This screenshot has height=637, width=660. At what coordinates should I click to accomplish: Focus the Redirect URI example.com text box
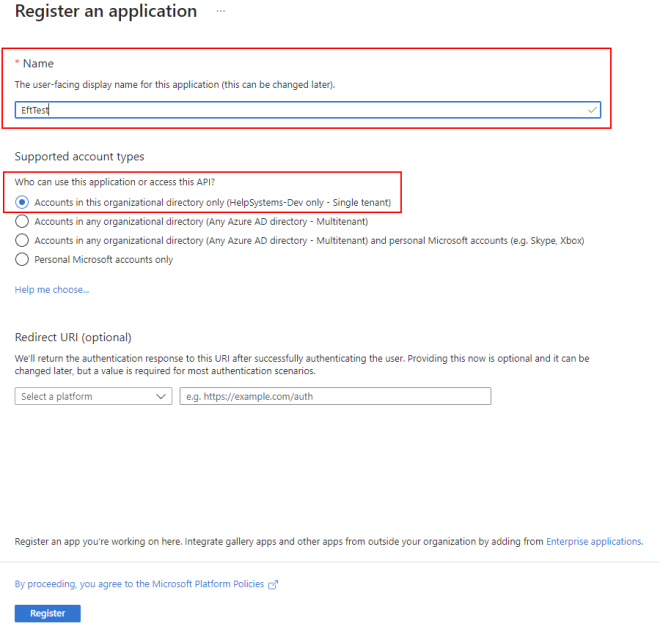coord(335,396)
